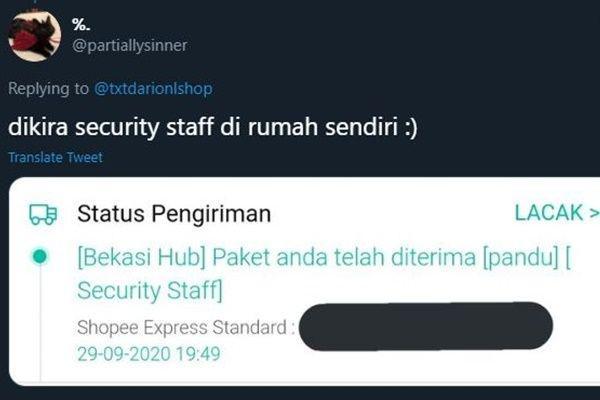Open the @partiallysinner handle
The width and height of the screenshot is (600, 400).
point(130,46)
